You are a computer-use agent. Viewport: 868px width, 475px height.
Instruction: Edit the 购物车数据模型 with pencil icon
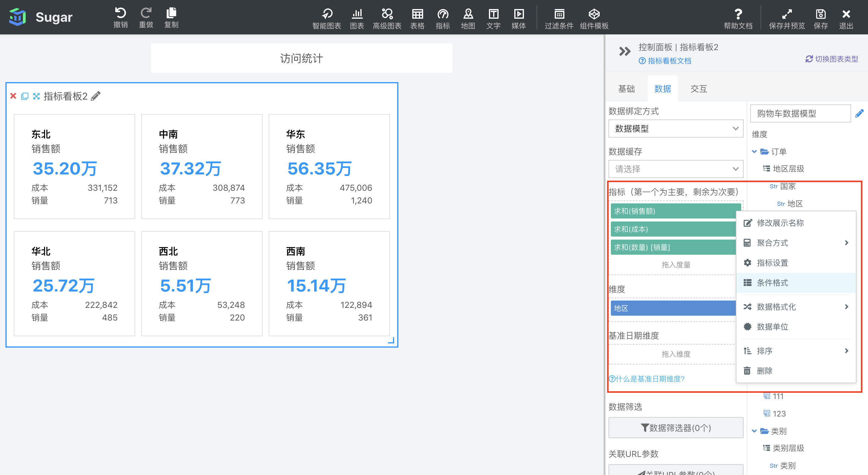860,113
